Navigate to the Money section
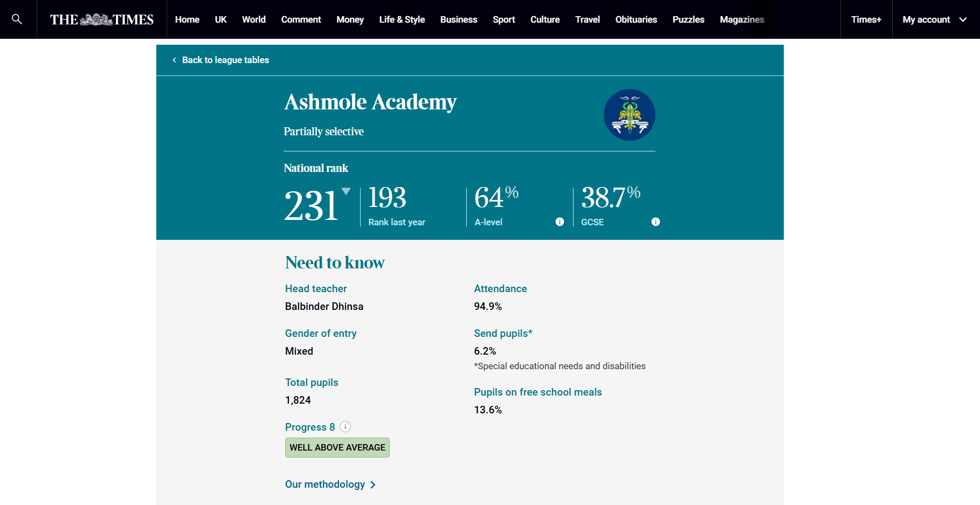Screen dimensions: 980x505 [x=350, y=19]
